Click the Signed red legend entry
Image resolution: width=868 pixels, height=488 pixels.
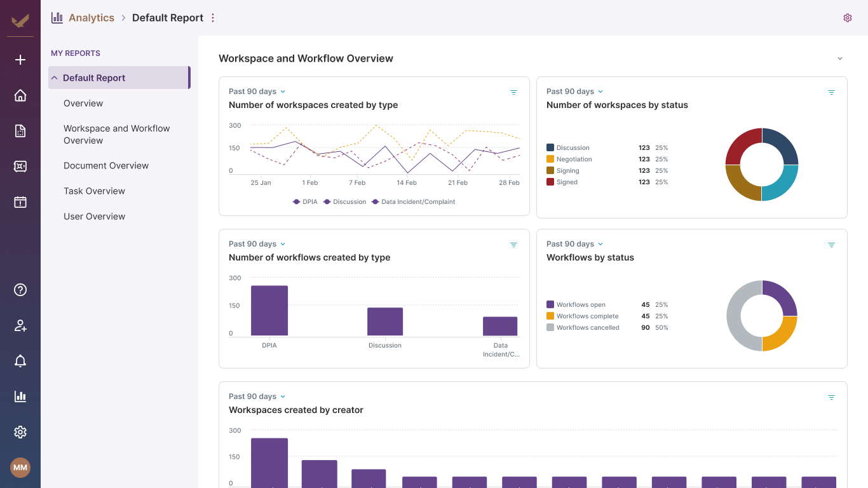point(562,182)
